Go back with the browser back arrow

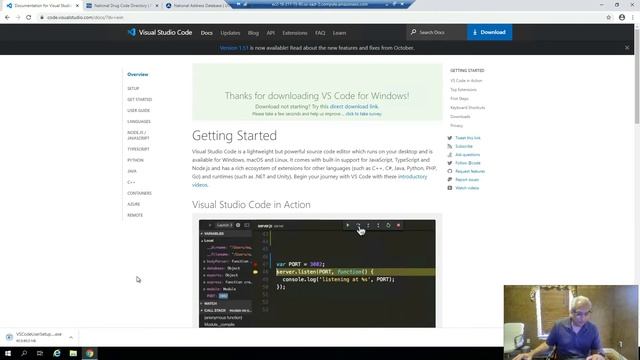7,18
